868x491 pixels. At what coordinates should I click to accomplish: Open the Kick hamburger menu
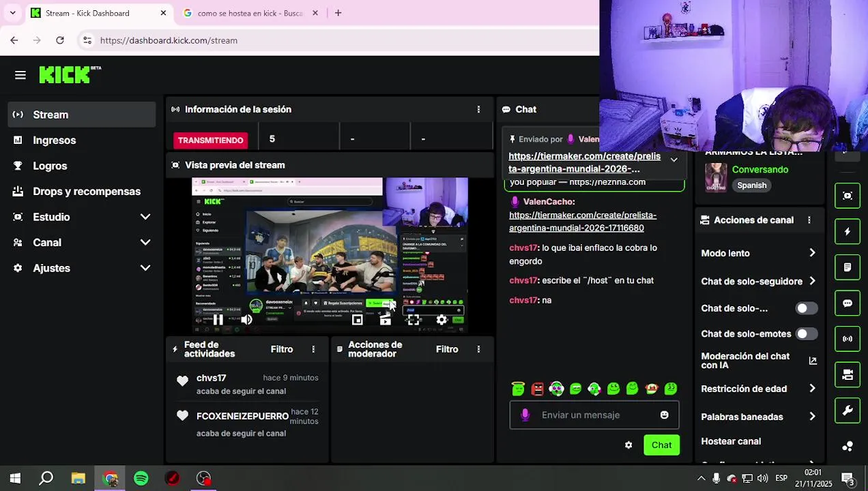tap(20, 75)
